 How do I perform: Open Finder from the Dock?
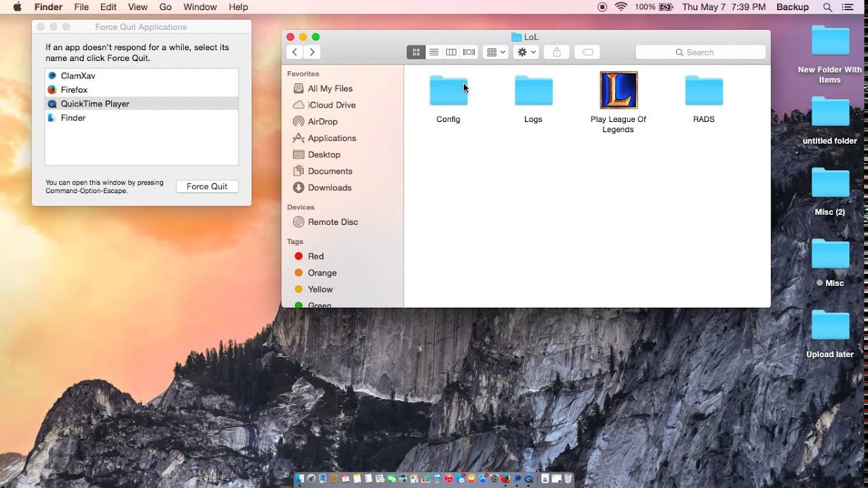[300, 479]
